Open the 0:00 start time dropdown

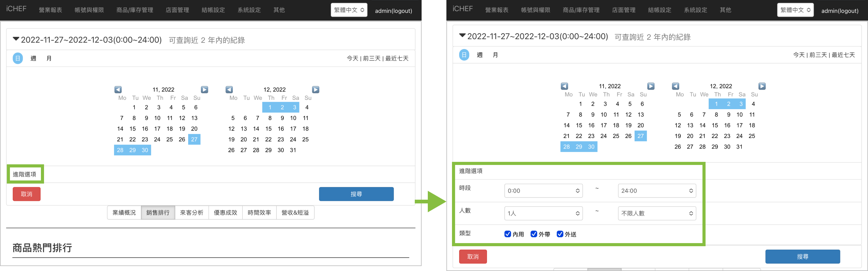click(x=543, y=191)
